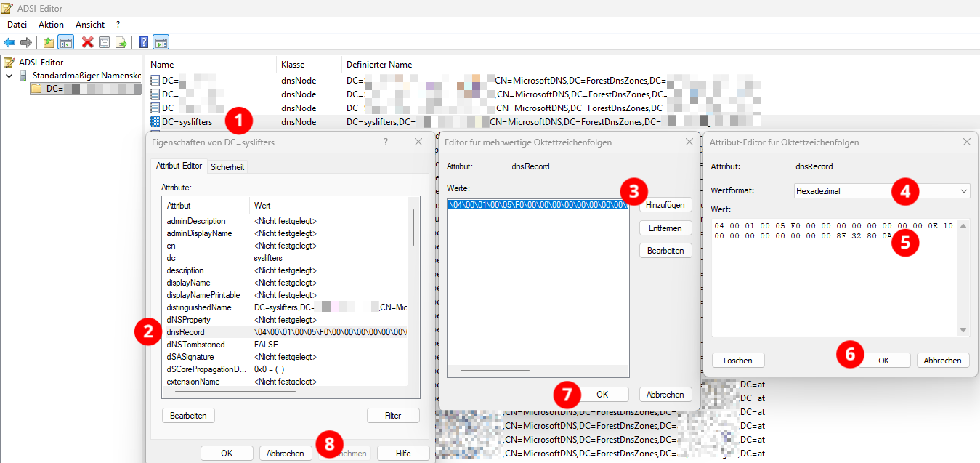Image resolution: width=980 pixels, height=463 pixels.
Task: Click the Wert field scroll-down arrow
Action: pos(963,330)
